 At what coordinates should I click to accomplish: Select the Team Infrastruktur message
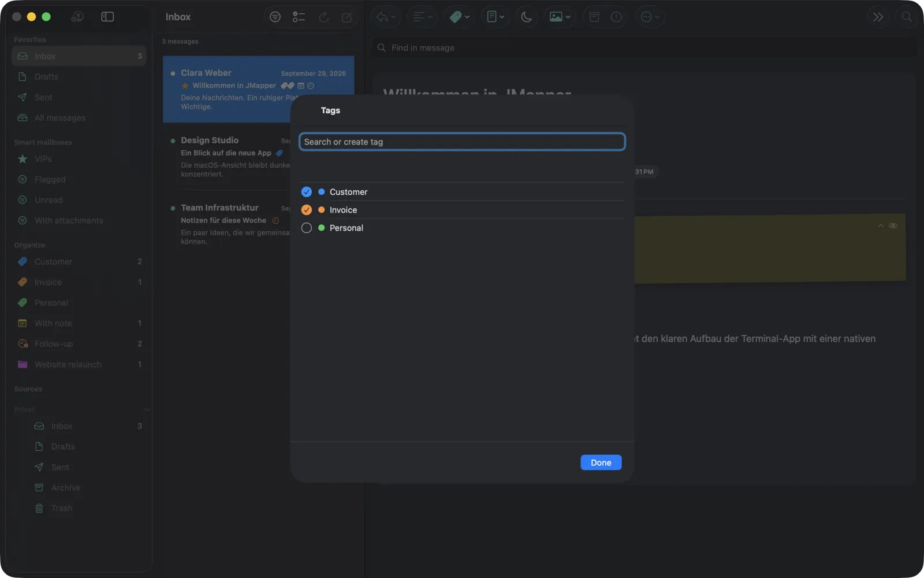coord(226,224)
